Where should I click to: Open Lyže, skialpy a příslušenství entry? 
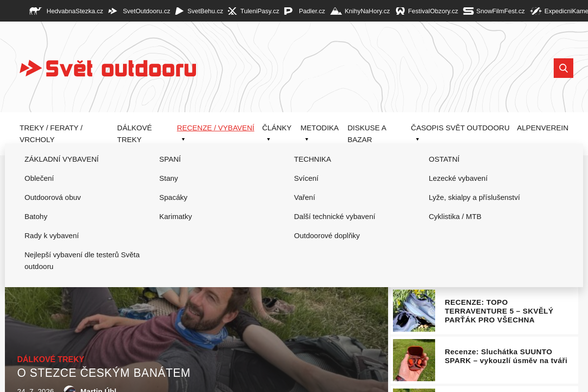[x=474, y=197]
